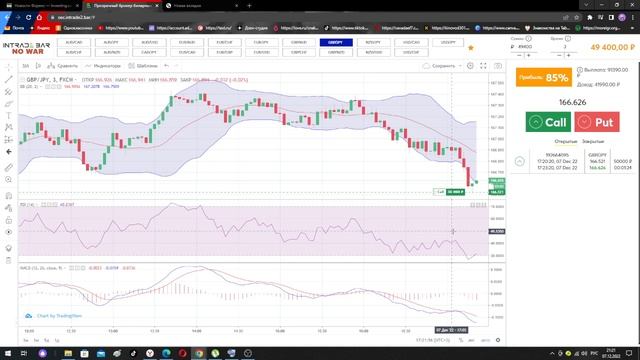Open the Fibonacci and pitchfork tools

pyautogui.click(x=9, y=91)
